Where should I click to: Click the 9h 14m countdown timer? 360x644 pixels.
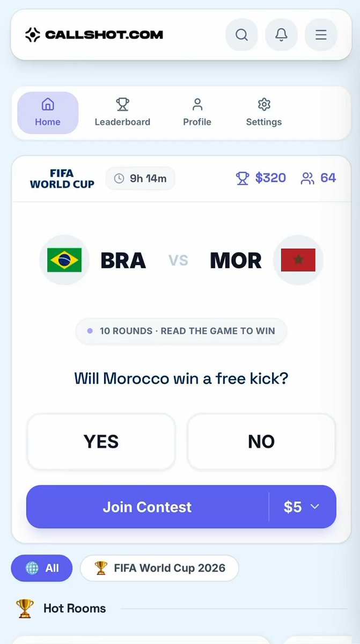click(x=141, y=178)
